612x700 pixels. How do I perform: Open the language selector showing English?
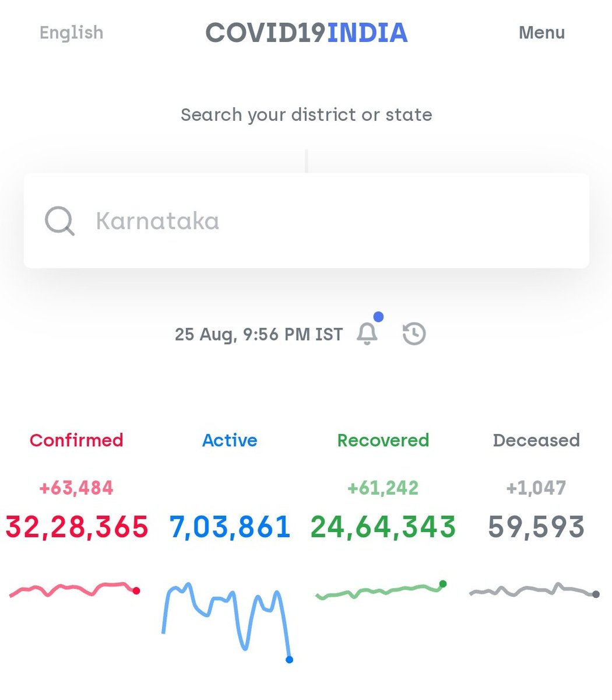[71, 33]
